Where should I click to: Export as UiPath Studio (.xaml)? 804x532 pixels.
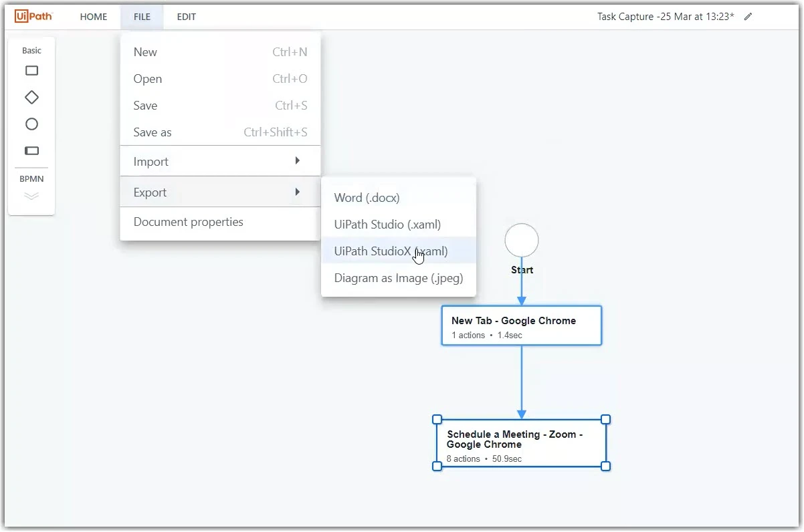[x=399, y=225]
